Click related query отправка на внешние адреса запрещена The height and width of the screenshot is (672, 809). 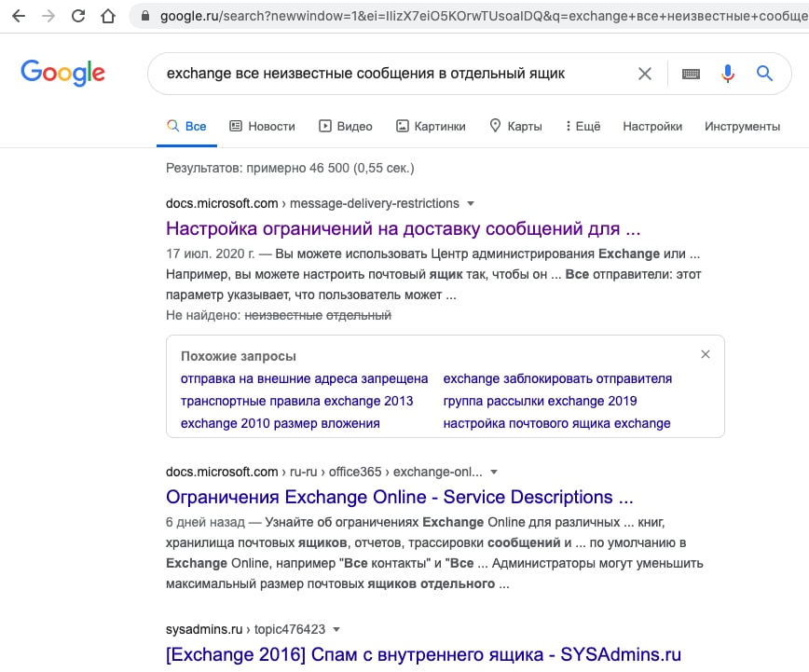point(305,378)
